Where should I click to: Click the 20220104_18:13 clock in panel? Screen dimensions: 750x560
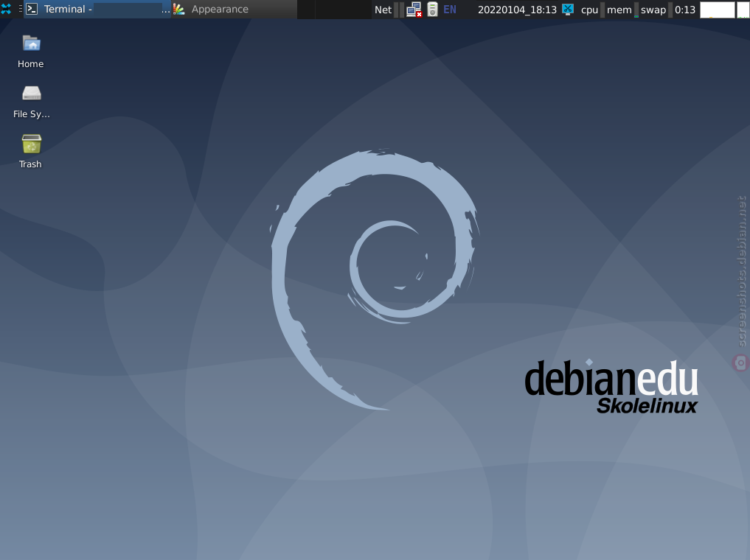point(517,10)
